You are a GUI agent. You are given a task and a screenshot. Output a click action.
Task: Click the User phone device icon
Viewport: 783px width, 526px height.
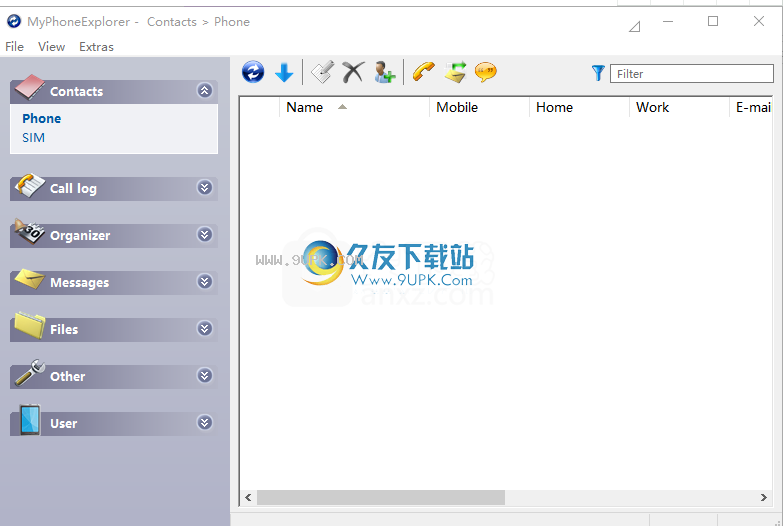pos(30,420)
